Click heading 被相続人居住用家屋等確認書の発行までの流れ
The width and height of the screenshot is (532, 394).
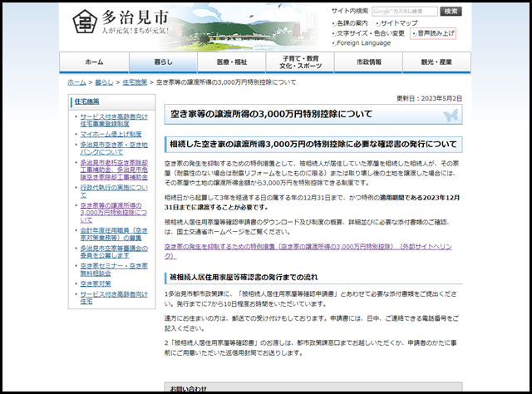[244, 278]
